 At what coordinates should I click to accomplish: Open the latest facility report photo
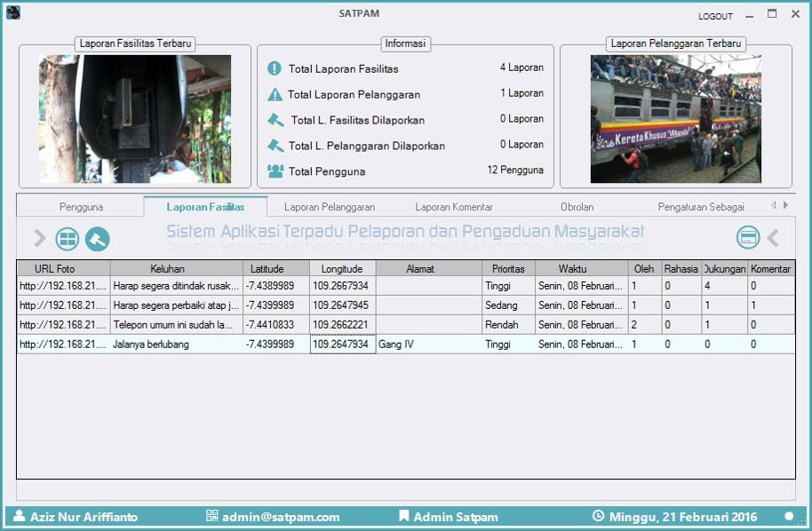135,119
